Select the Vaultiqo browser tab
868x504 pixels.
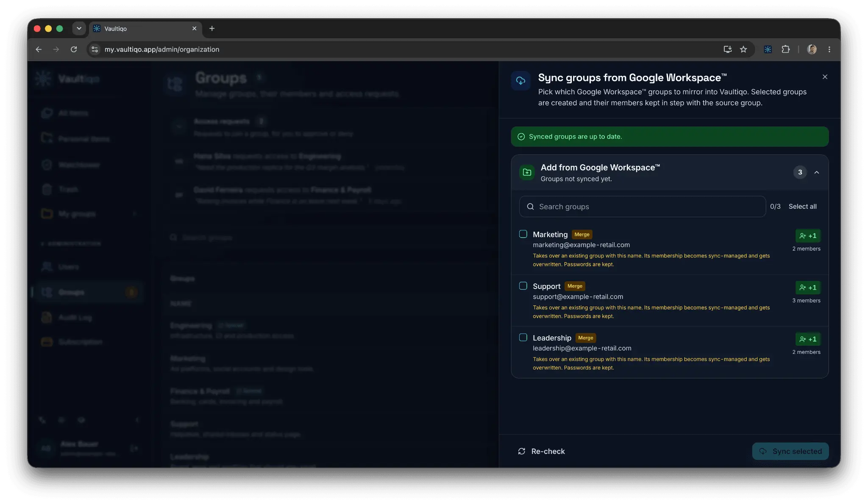(x=145, y=28)
